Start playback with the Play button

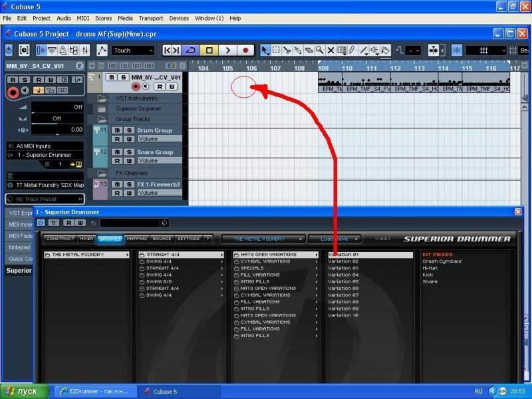(227, 51)
